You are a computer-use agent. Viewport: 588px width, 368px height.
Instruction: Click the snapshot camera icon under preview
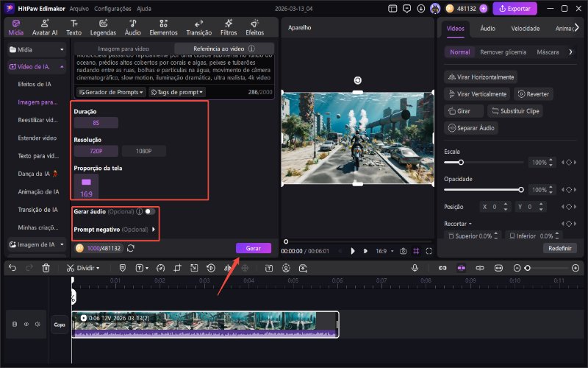click(x=403, y=251)
